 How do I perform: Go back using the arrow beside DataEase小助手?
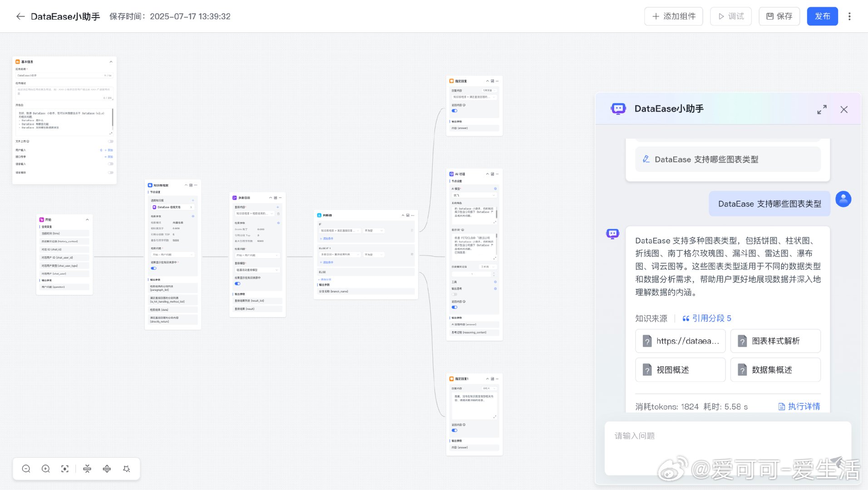[20, 16]
